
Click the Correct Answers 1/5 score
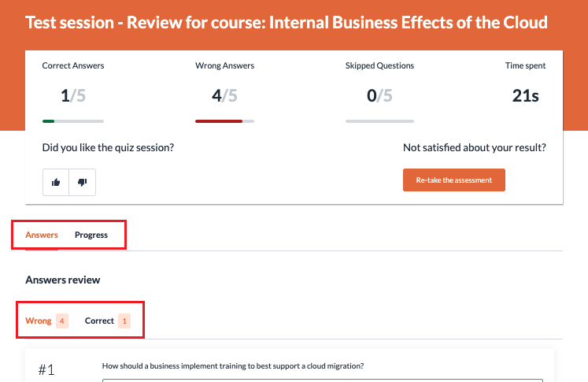(x=72, y=96)
